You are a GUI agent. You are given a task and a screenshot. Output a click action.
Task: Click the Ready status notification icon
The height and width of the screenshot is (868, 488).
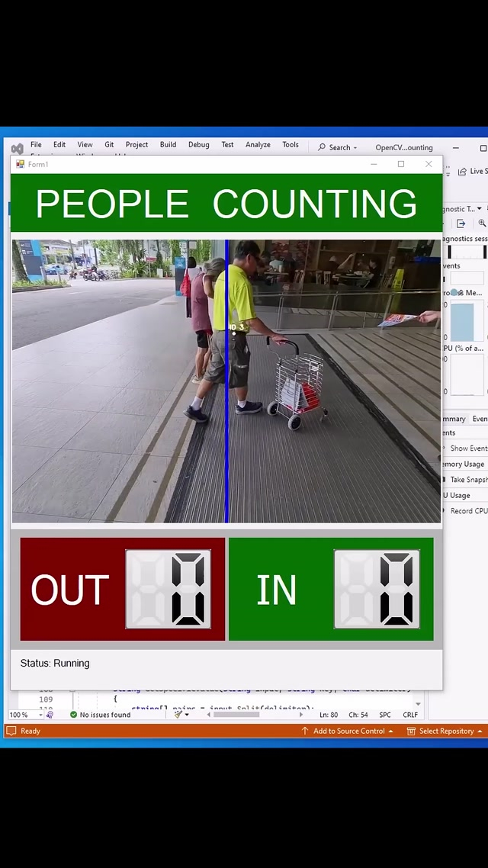click(11, 731)
